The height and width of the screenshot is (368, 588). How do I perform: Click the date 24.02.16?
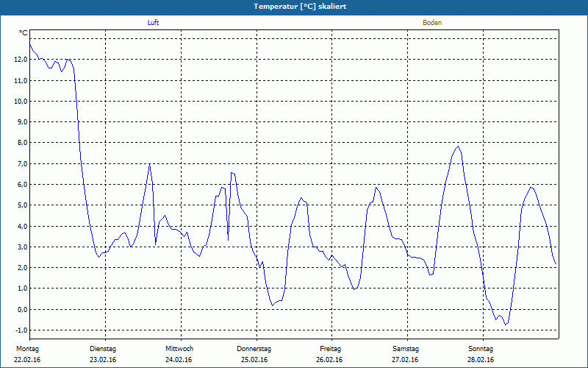(179, 360)
